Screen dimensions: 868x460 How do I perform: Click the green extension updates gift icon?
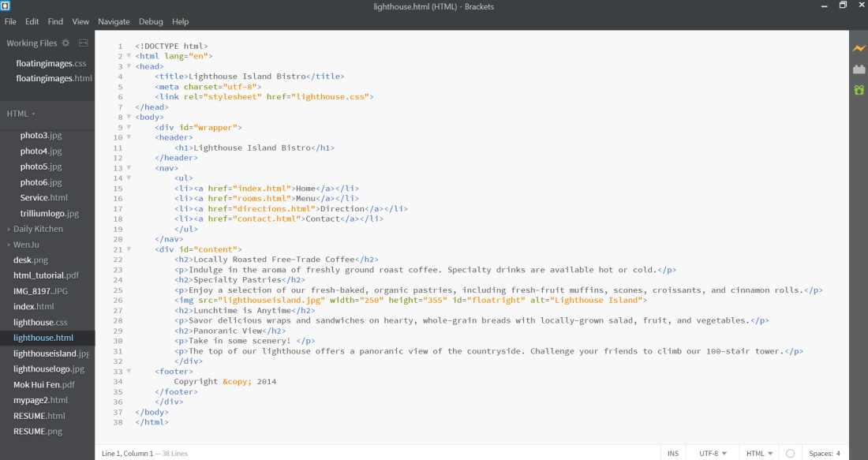859,90
